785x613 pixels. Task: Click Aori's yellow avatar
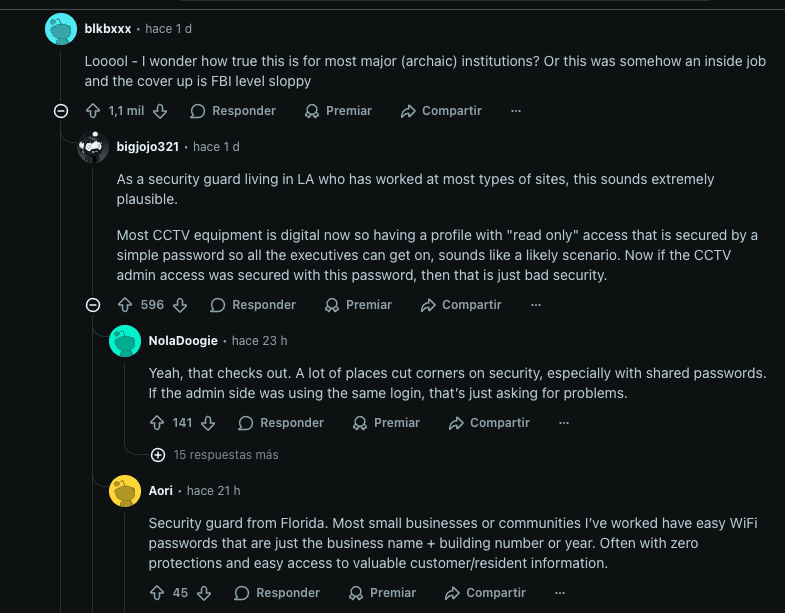tap(125, 491)
